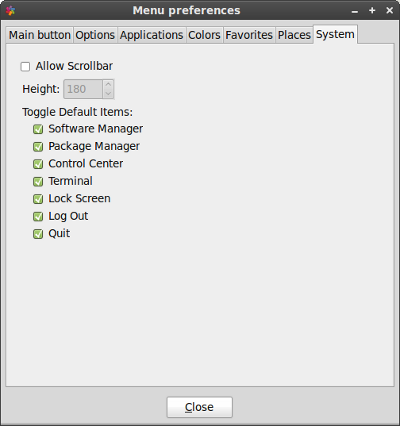Select the Colors tab
Viewport: 400px width, 426px height.
(204, 35)
